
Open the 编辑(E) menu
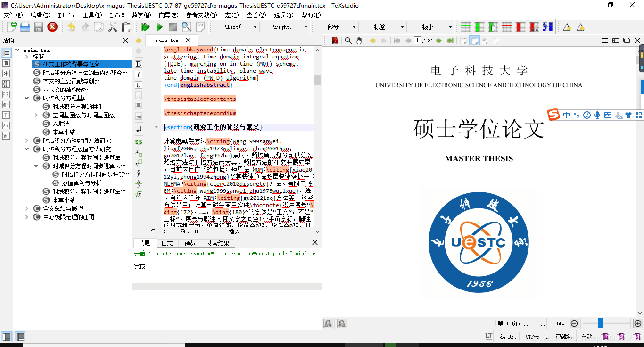[x=41, y=15]
